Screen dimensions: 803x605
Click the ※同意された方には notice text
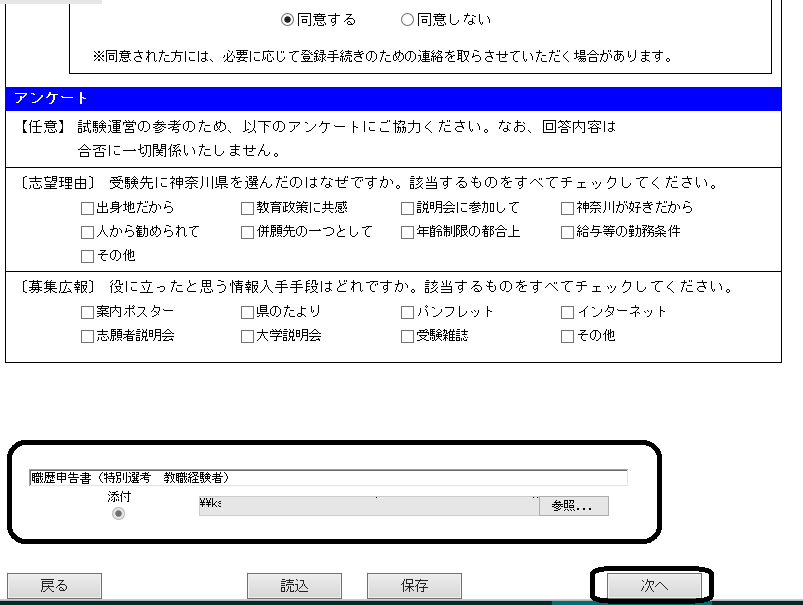(x=383, y=56)
